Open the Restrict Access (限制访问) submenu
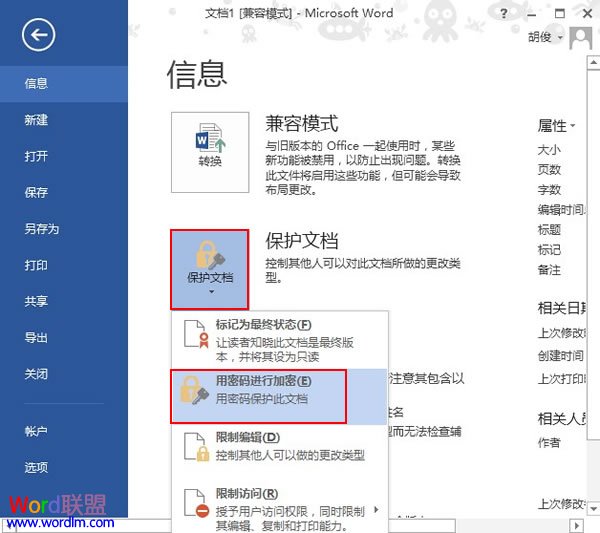600x533 pixels. 279,509
